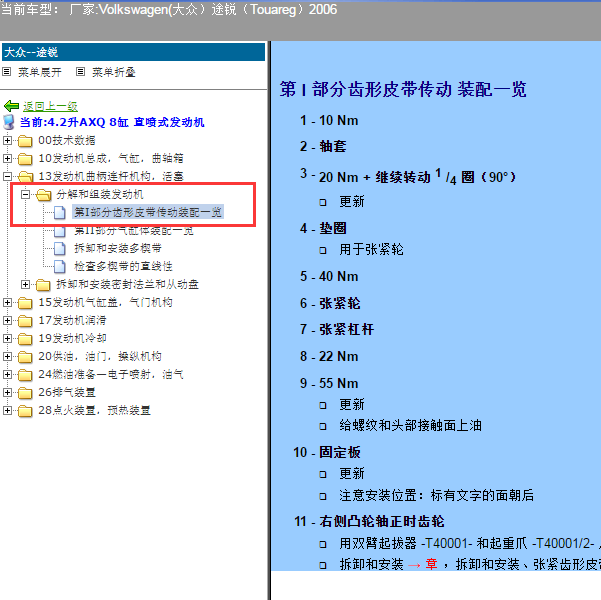
Task: Select 26排气装置 tree item
Action: click(67, 392)
